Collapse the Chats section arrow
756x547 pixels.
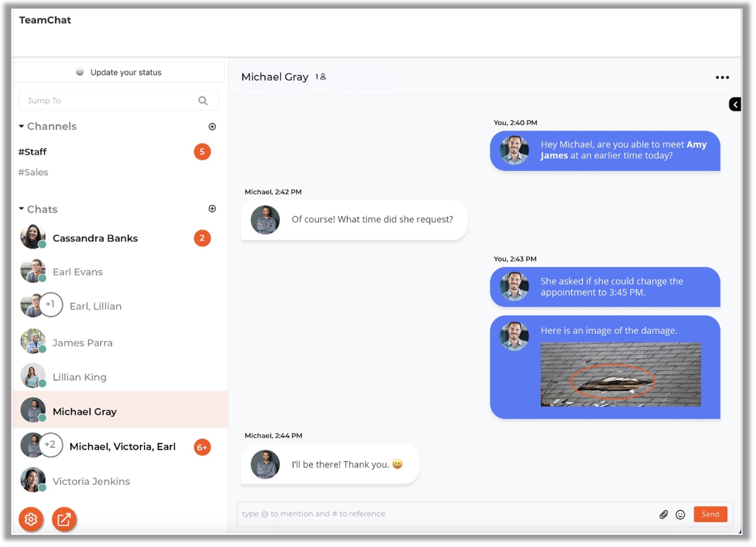point(21,209)
